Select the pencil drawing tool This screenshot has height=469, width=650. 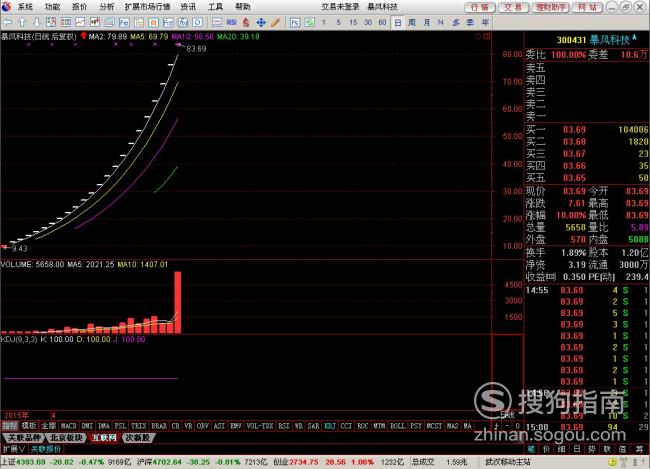pos(275,22)
